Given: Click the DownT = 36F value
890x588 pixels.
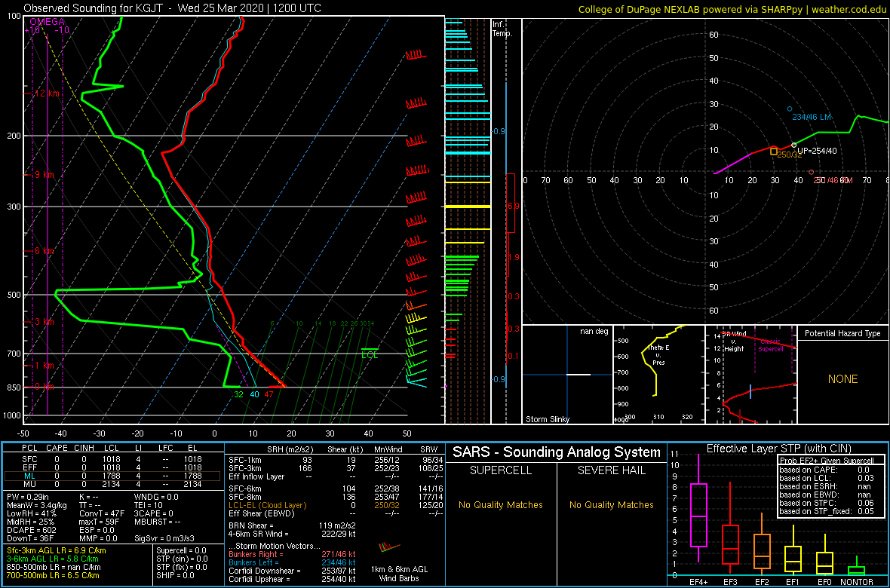Looking at the screenshot, I should click(x=31, y=540).
